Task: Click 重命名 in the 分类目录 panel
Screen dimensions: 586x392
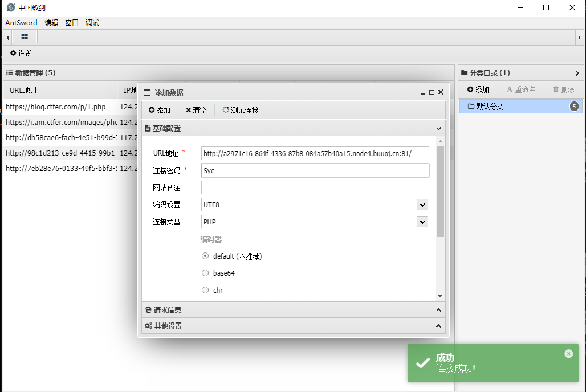Action: [521, 89]
